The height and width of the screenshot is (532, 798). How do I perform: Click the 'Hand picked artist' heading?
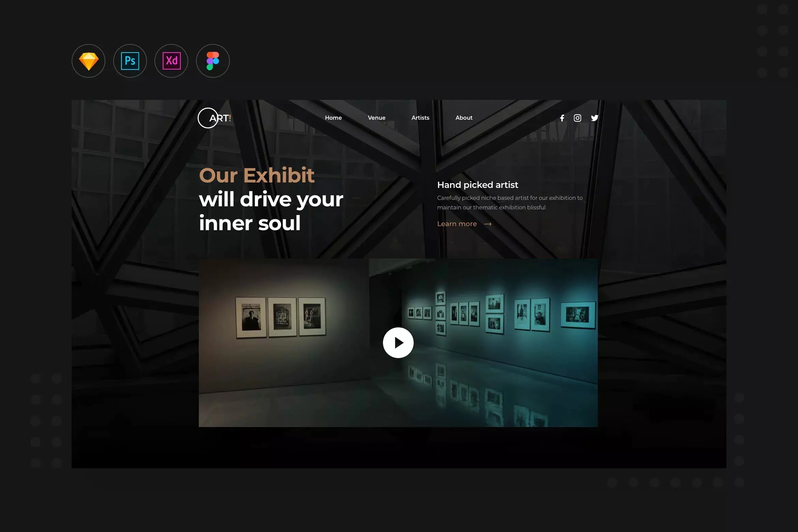(477, 185)
